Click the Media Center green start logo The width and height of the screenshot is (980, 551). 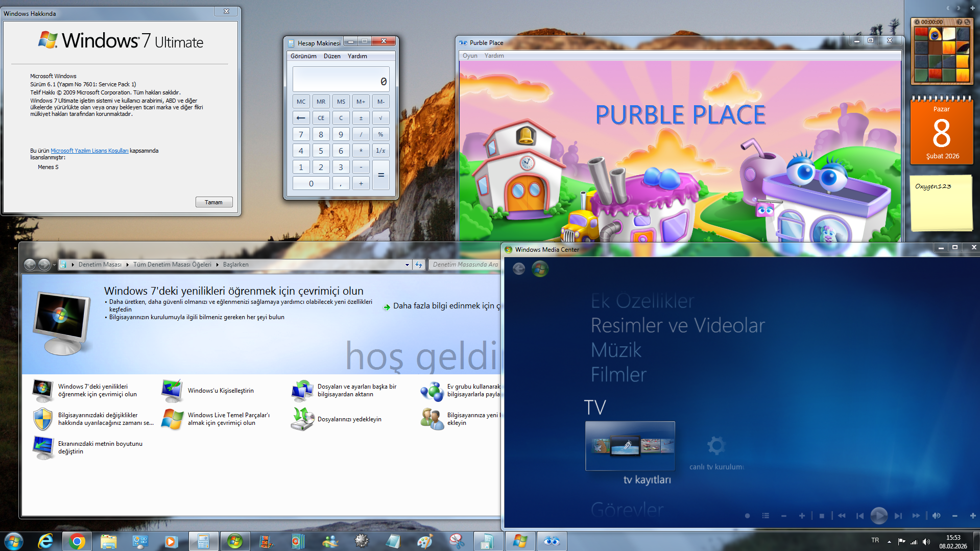pos(540,269)
